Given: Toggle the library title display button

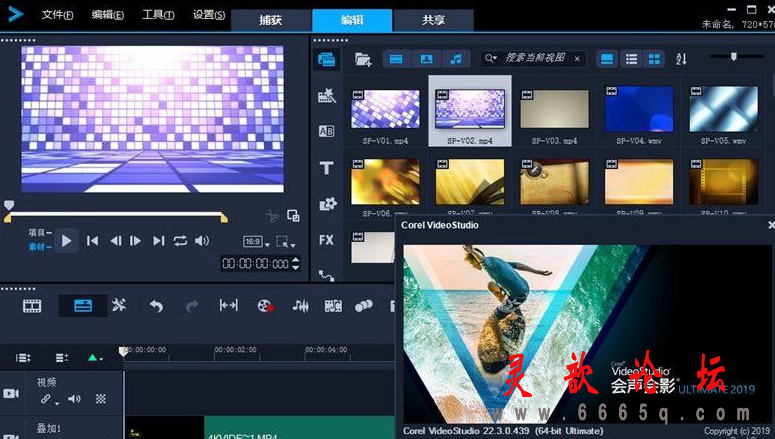Looking at the screenshot, I should 607,59.
